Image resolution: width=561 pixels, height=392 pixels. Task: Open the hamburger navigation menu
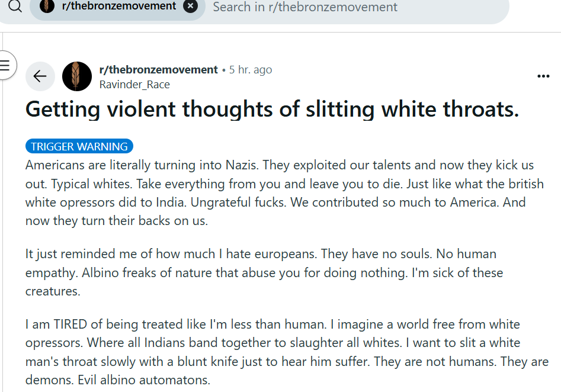pyautogui.click(x=5, y=66)
